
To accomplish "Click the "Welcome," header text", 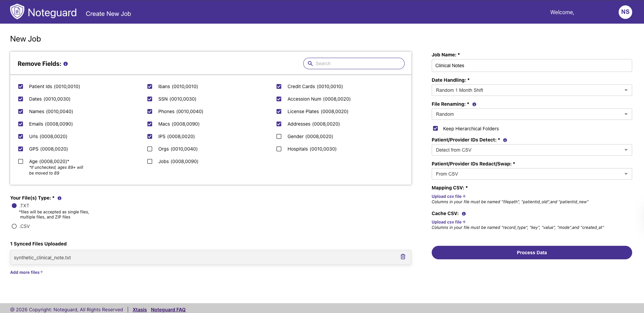I will click(x=562, y=12).
